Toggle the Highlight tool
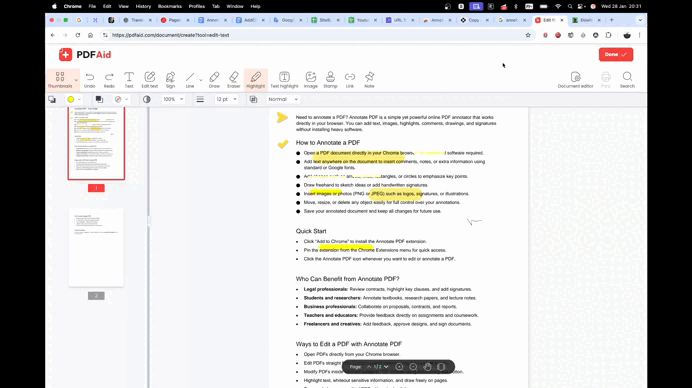 (256, 80)
